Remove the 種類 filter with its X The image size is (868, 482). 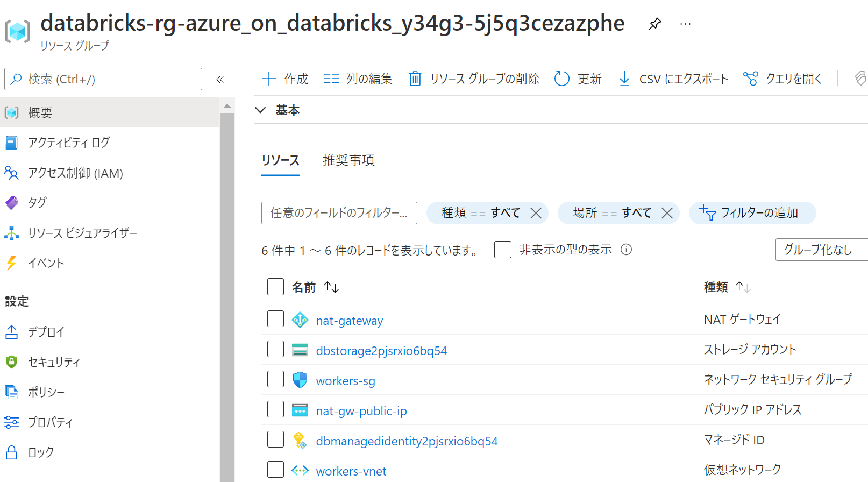tap(536, 213)
